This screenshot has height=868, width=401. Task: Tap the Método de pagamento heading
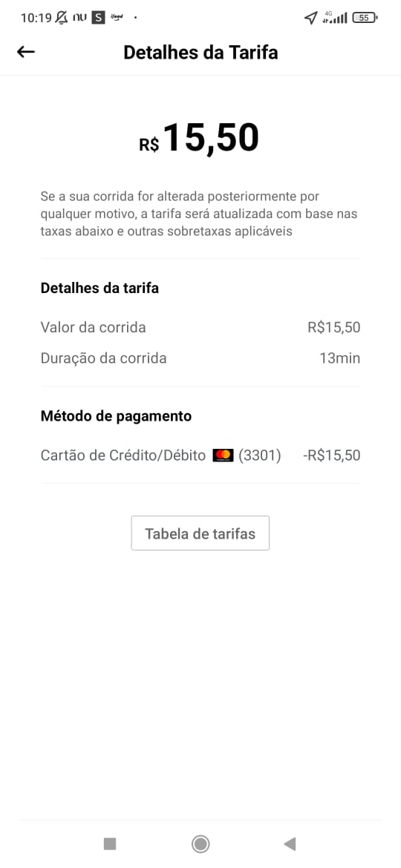pos(117,416)
